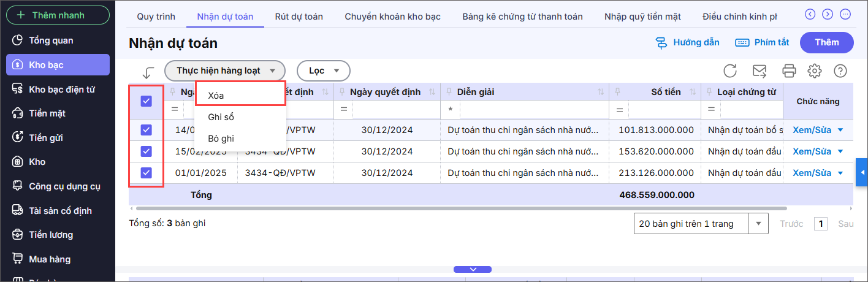The height and width of the screenshot is (282, 868).
Task: Click the help question mark icon
Action: [840, 71]
